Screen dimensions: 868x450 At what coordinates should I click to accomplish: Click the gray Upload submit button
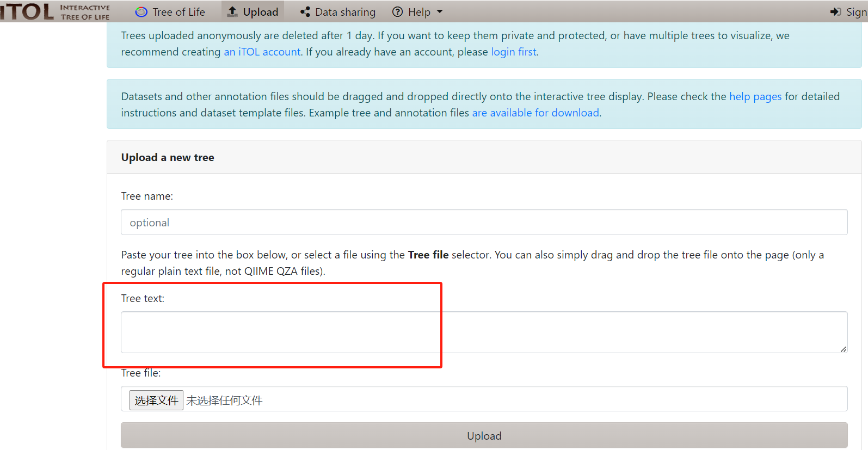click(x=484, y=435)
